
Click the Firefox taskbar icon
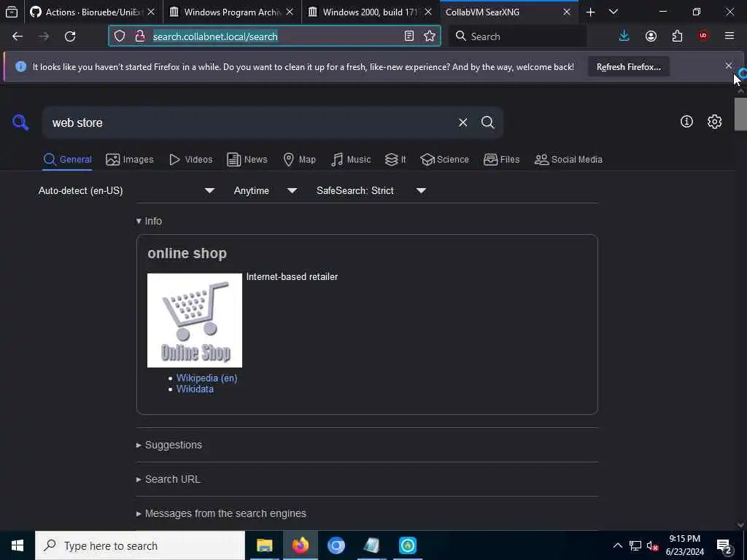tap(300, 545)
